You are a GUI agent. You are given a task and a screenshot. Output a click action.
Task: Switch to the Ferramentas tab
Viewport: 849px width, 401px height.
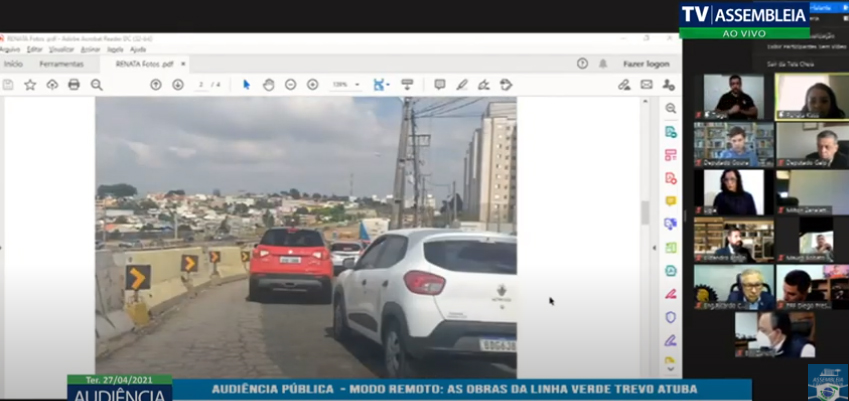[61, 63]
